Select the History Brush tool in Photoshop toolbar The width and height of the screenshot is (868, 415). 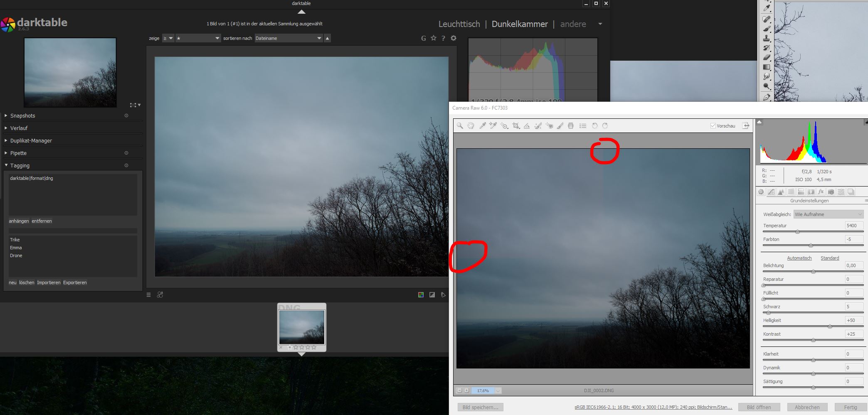click(767, 48)
